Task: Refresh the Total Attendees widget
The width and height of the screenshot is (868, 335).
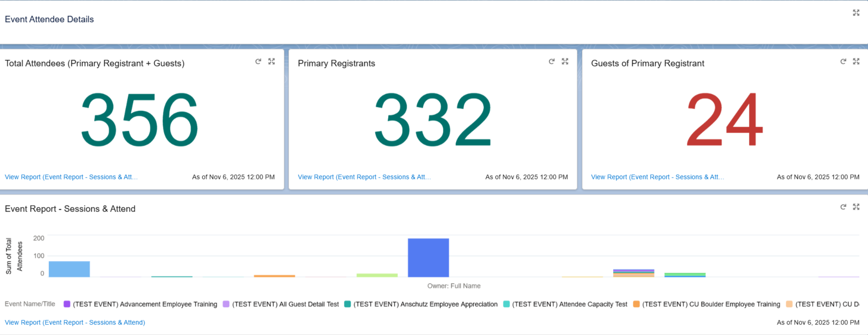Action: pos(258,61)
